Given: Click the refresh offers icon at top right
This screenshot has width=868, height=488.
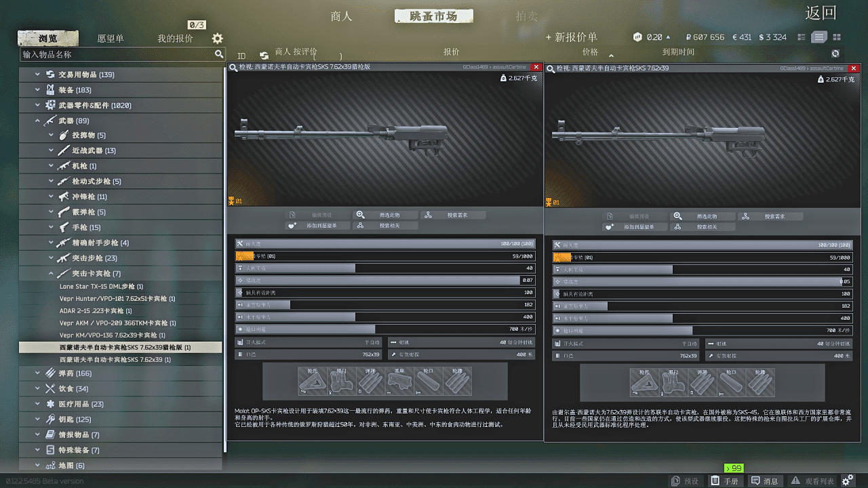Looking at the screenshot, I should [x=835, y=53].
